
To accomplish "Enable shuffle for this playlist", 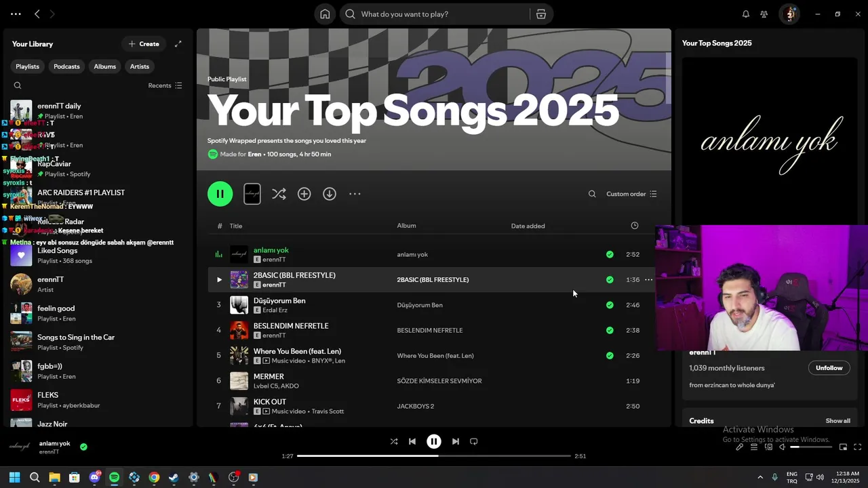I will pos(279,194).
